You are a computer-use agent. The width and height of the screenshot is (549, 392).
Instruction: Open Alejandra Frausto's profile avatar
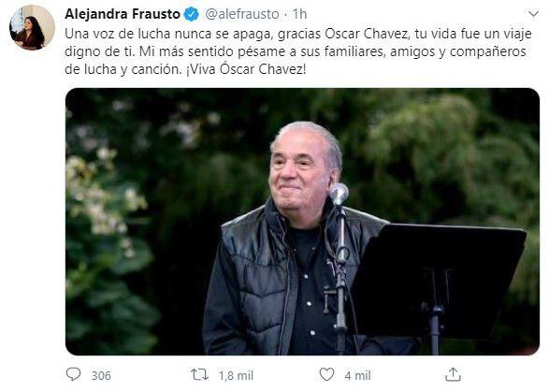click(x=32, y=28)
